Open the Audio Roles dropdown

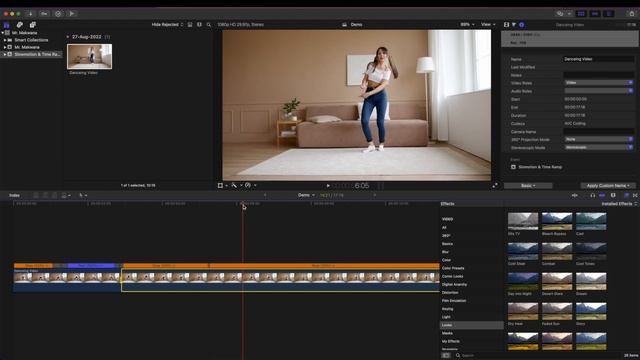(x=598, y=91)
